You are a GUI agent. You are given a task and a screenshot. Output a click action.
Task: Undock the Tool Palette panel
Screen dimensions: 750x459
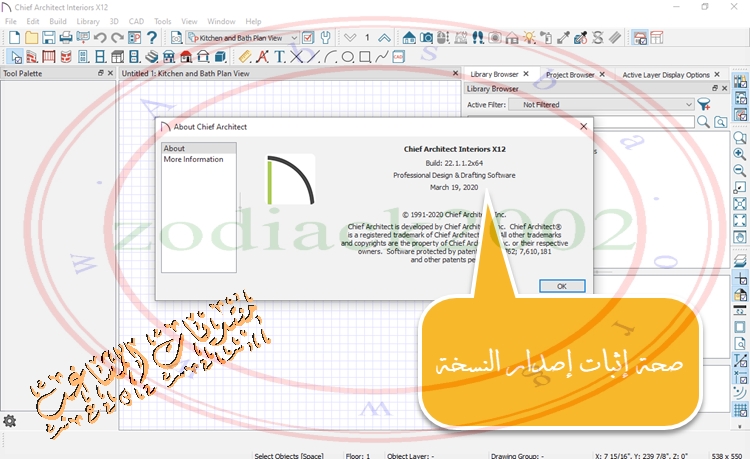[100, 73]
